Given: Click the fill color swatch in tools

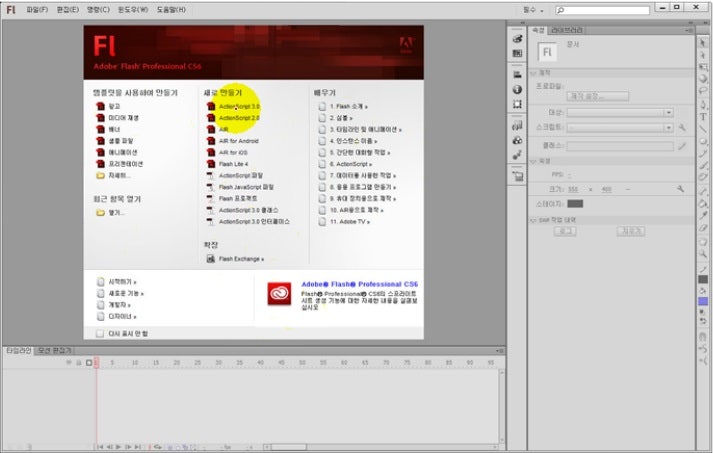Looking at the screenshot, I should click(x=703, y=301).
